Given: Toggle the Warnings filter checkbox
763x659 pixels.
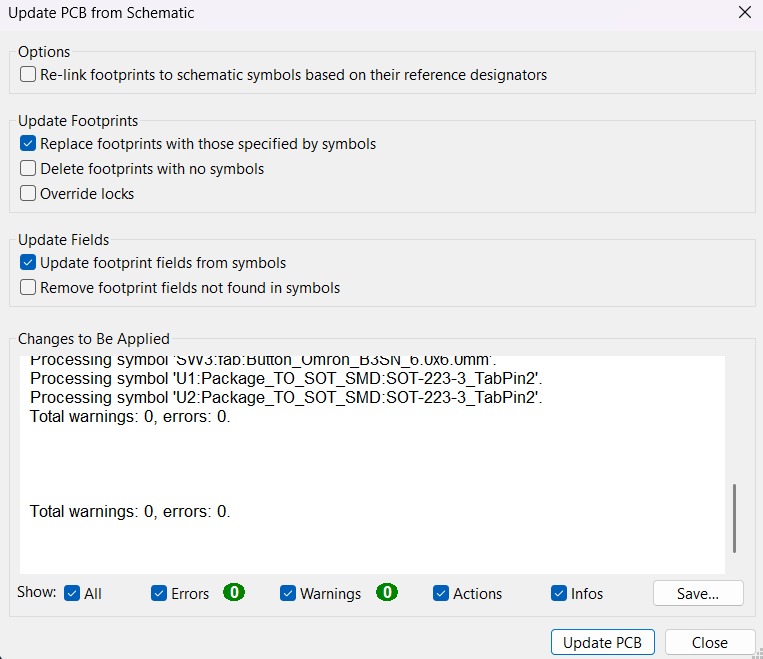Looking at the screenshot, I should pos(288,593).
